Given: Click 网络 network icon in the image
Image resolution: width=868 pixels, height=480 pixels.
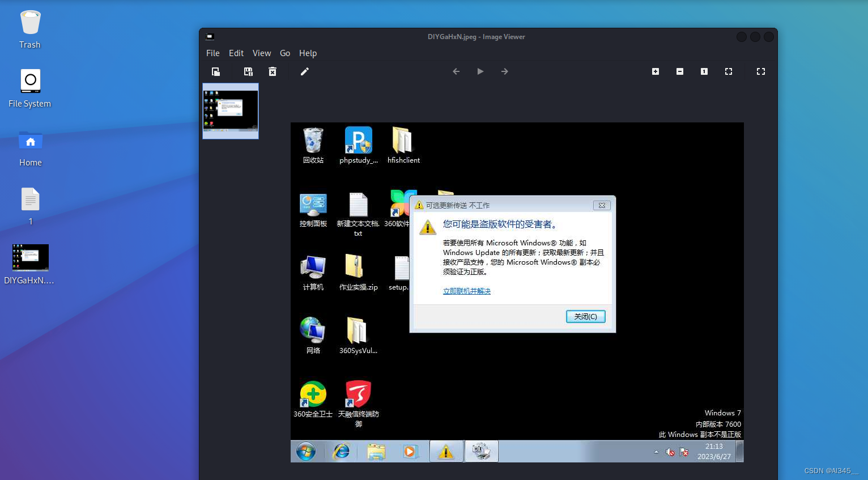Looking at the screenshot, I should point(313,336).
